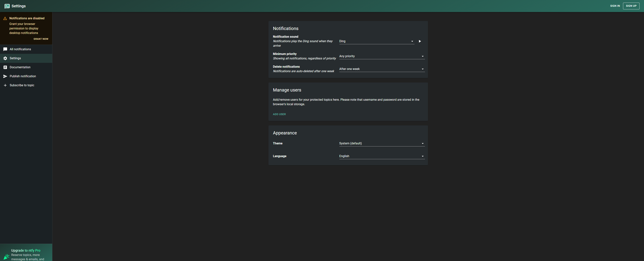Click the Language label
The image size is (644, 261).
click(x=280, y=156)
